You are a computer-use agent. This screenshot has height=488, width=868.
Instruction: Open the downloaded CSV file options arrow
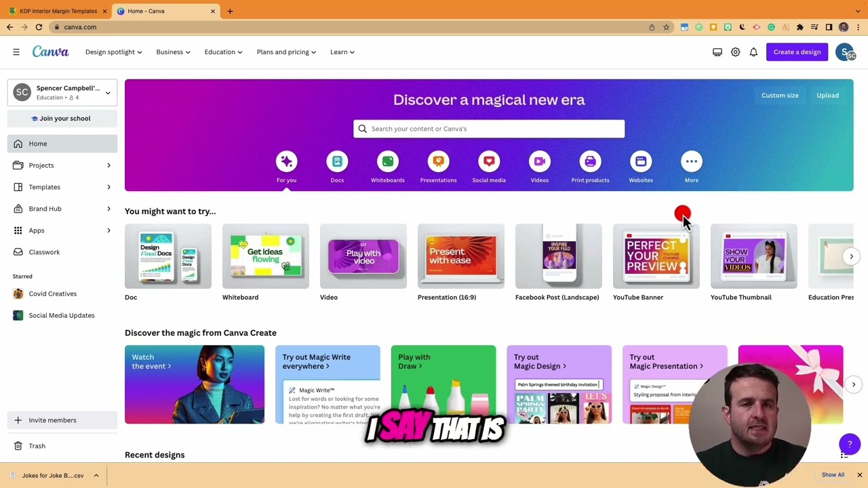tap(96, 476)
